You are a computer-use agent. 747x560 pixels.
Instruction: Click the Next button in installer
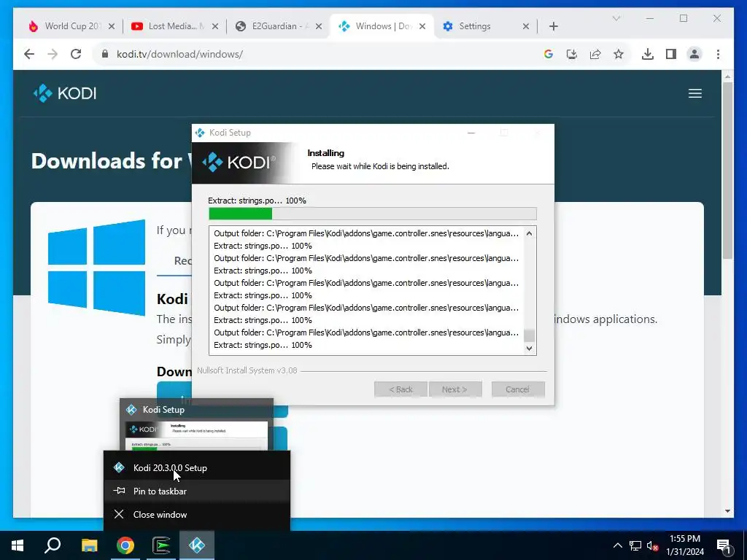click(455, 389)
